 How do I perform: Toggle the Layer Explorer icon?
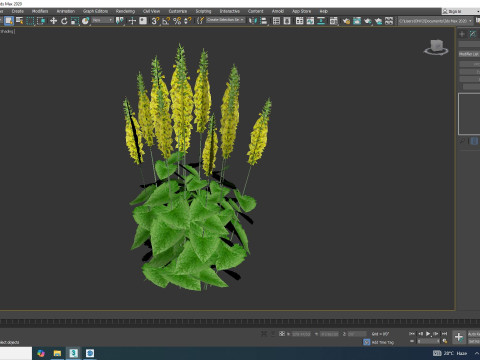287,21
